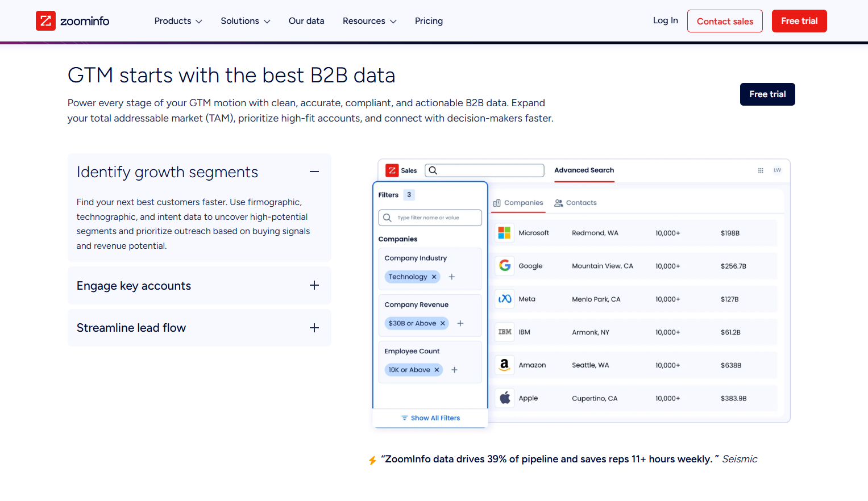Switch to the Contacts tab

pyautogui.click(x=575, y=203)
